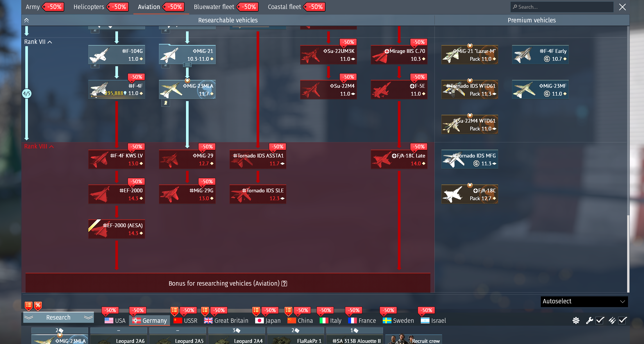Screen dimensions: 644x344
Task: Toggle the auto-refill ammunition checkbox
Action: (x=622, y=320)
